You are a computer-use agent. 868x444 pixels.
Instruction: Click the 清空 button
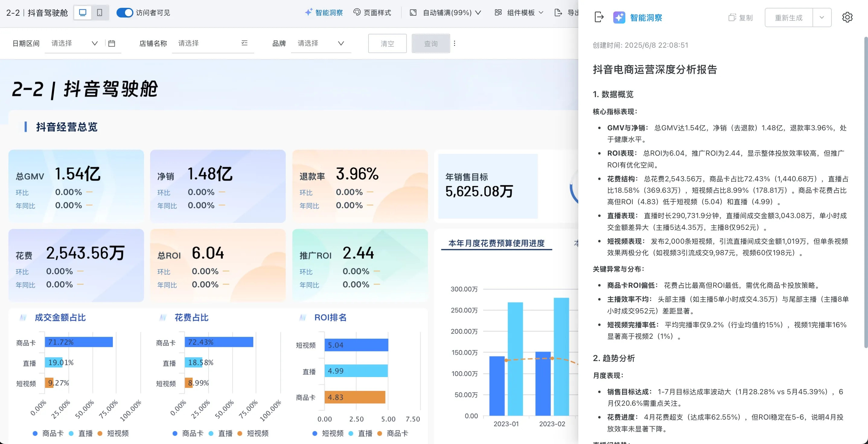tap(387, 43)
